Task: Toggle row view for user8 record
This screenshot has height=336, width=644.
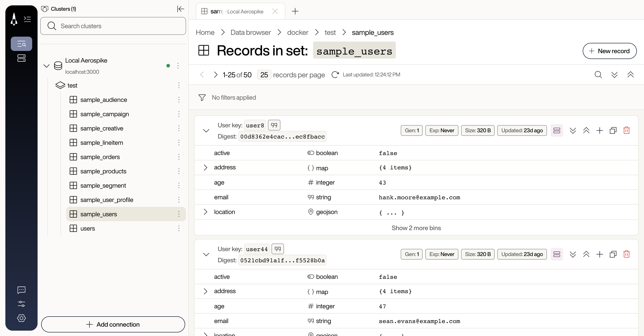Action: (x=557, y=130)
